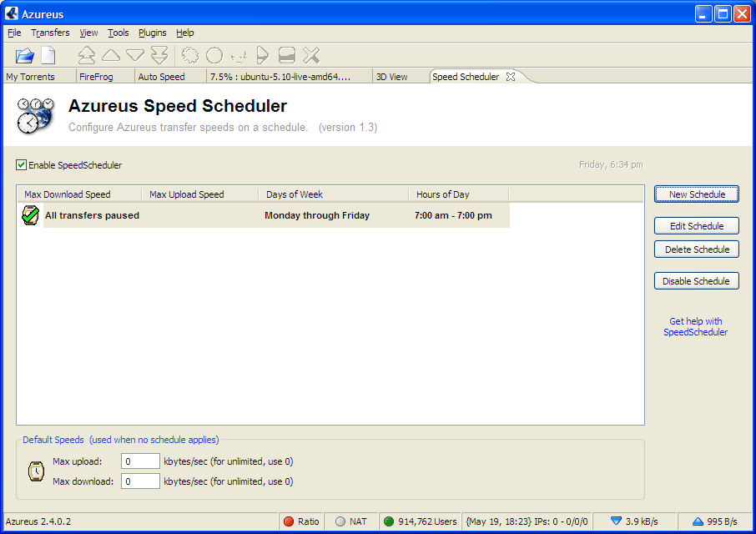Open the Transfers menu
This screenshot has width=756, height=534.
coord(50,33)
